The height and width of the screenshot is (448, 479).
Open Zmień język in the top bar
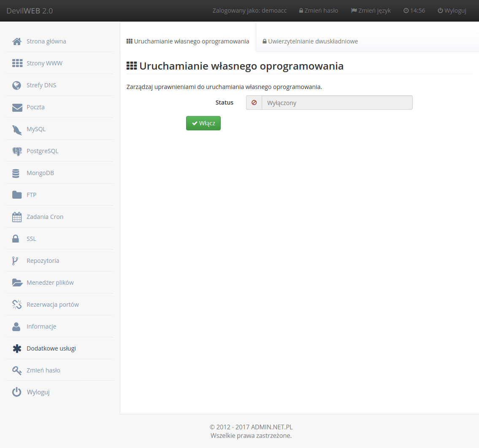[x=371, y=11]
